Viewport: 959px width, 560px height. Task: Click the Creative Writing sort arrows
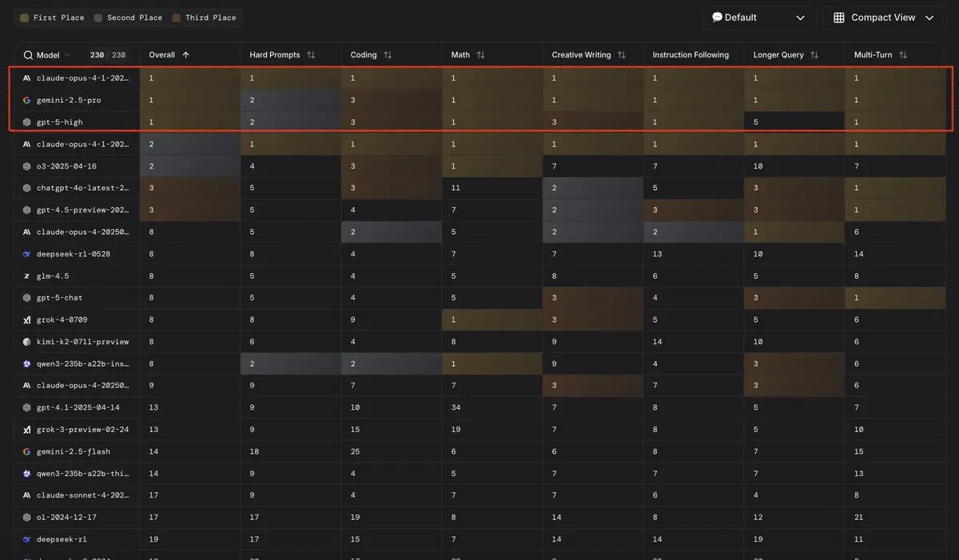point(621,55)
